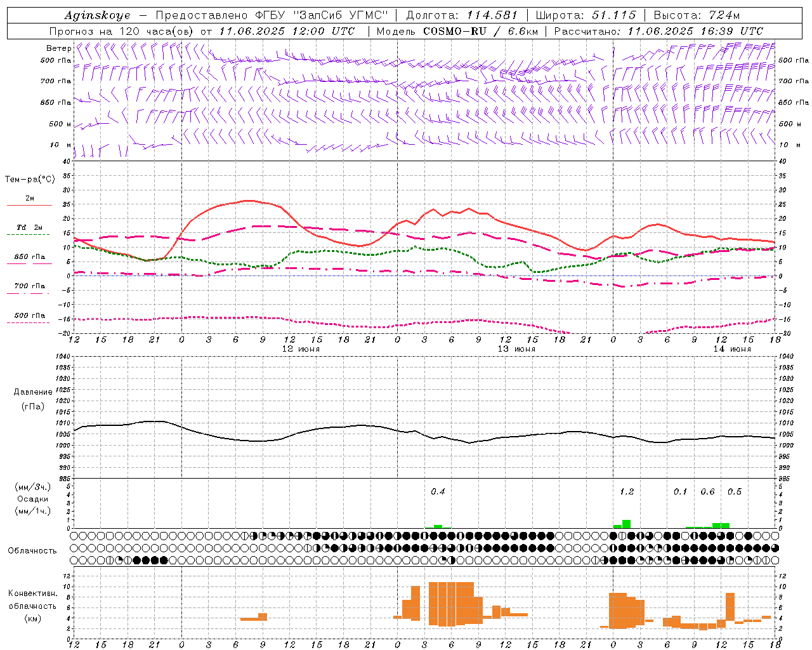Screen dimensions: 812x650
Task: Click the longitude field "Долгота: 114.581"
Action: pyautogui.click(x=462, y=15)
